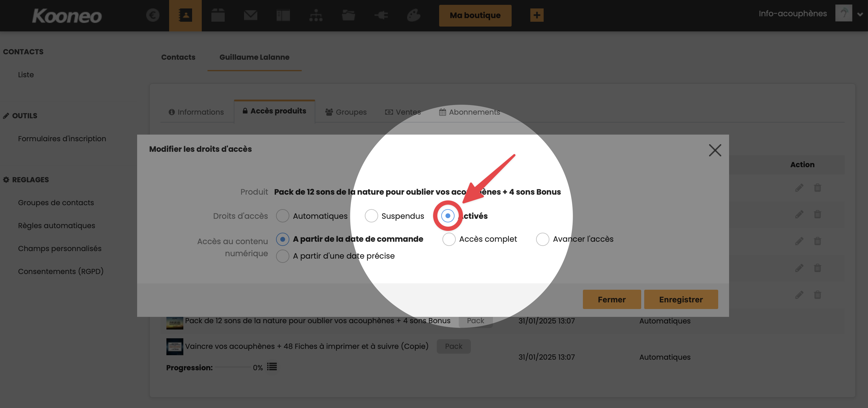Click the fifth row edit pencil icon
The image size is (868, 408).
pos(799,295)
